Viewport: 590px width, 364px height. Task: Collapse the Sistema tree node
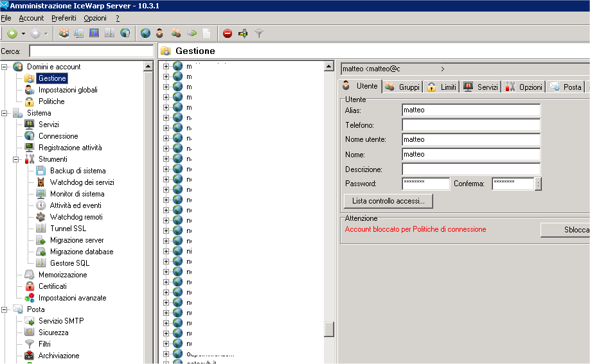tap(4, 113)
